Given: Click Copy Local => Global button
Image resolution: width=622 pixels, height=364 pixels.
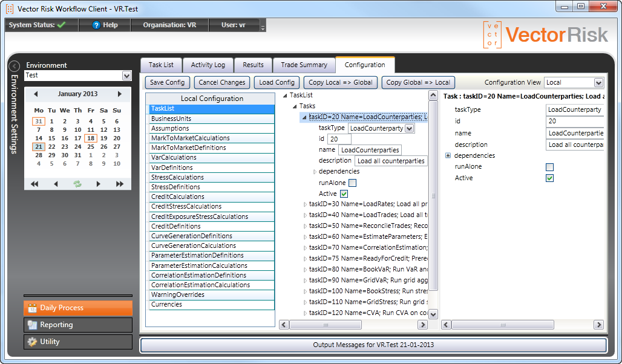Looking at the screenshot, I should click(341, 82).
